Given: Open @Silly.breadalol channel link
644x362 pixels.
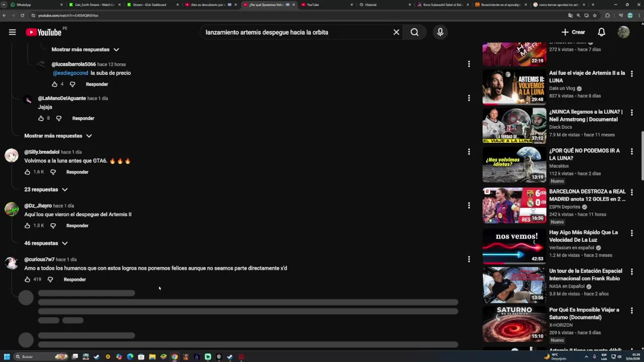Looking at the screenshot, I should click(42, 152).
